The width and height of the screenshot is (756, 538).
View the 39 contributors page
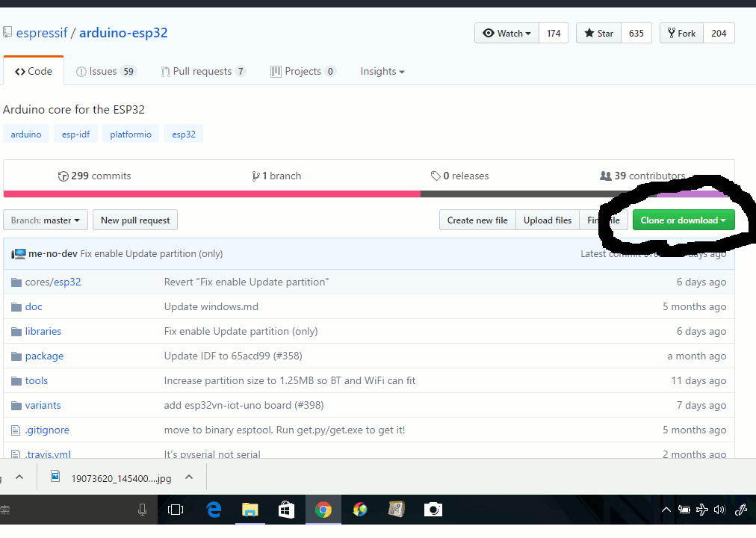tap(642, 176)
